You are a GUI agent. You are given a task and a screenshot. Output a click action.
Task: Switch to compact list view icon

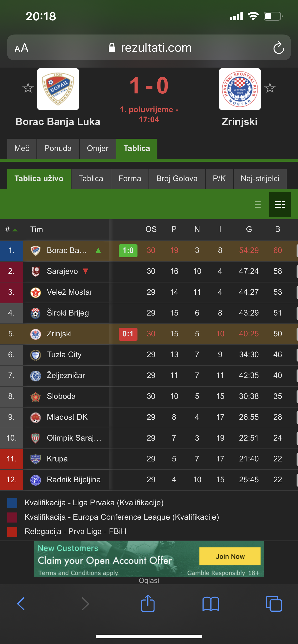(258, 204)
